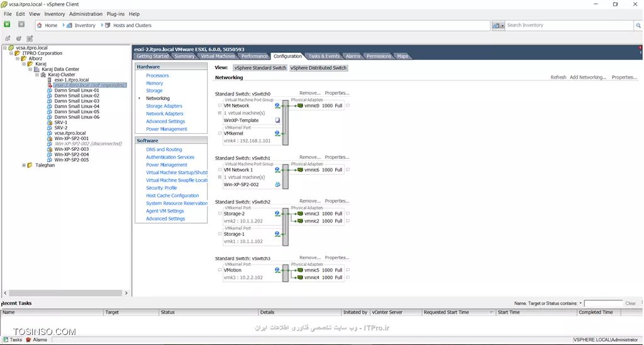Click the vmnic3 physical adapter icon
644x345 pixels.
[300, 214]
